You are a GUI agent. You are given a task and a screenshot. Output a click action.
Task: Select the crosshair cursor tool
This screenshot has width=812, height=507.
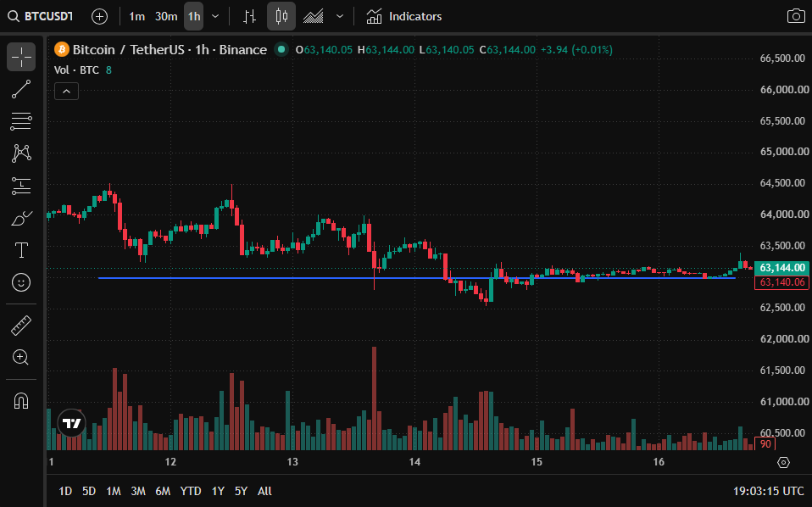coord(21,57)
